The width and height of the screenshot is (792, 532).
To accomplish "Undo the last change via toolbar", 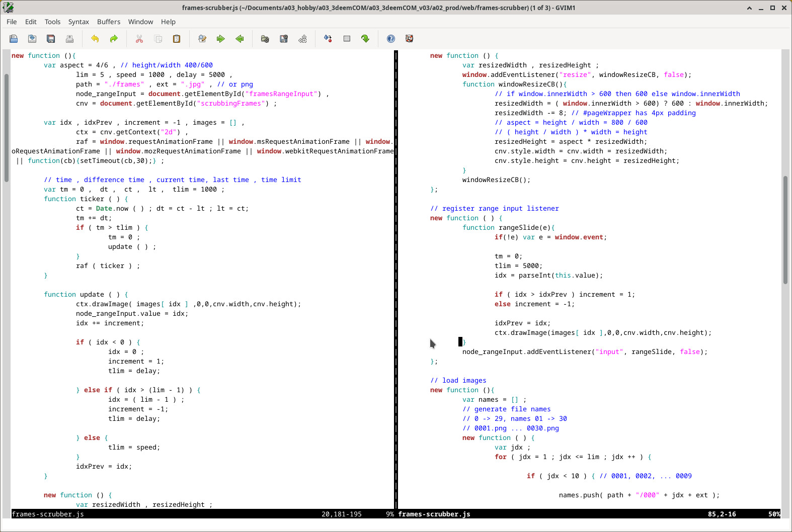I will click(95, 39).
